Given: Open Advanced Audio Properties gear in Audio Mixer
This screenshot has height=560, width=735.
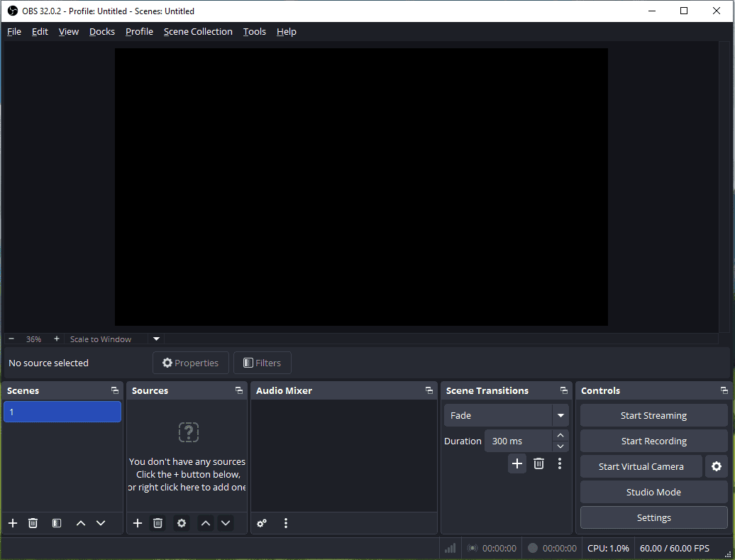Looking at the screenshot, I should coord(261,523).
